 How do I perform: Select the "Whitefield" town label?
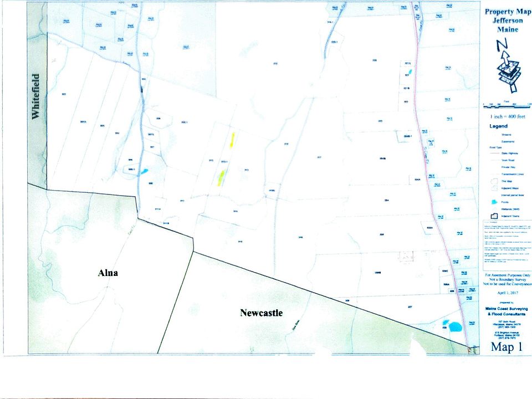coord(35,96)
